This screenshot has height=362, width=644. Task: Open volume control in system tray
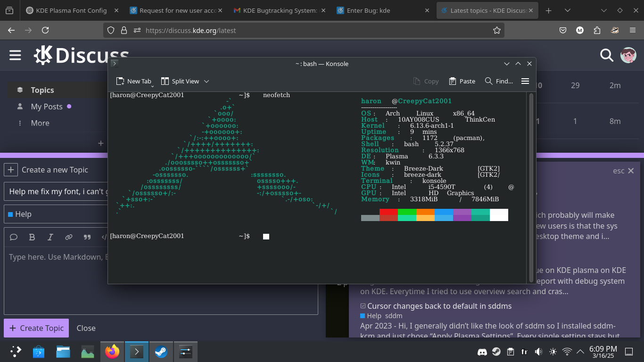pos(538,352)
